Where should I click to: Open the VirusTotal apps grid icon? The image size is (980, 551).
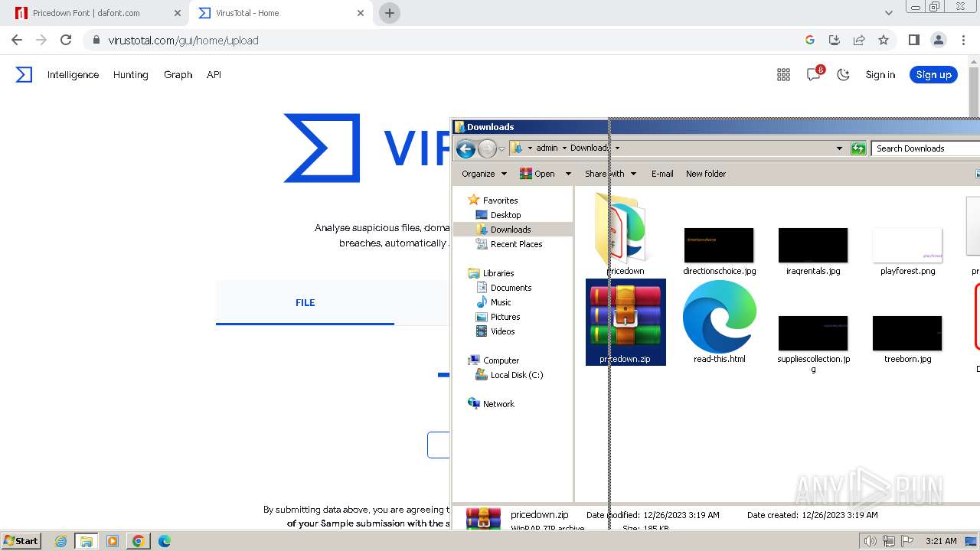[x=783, y=74]
